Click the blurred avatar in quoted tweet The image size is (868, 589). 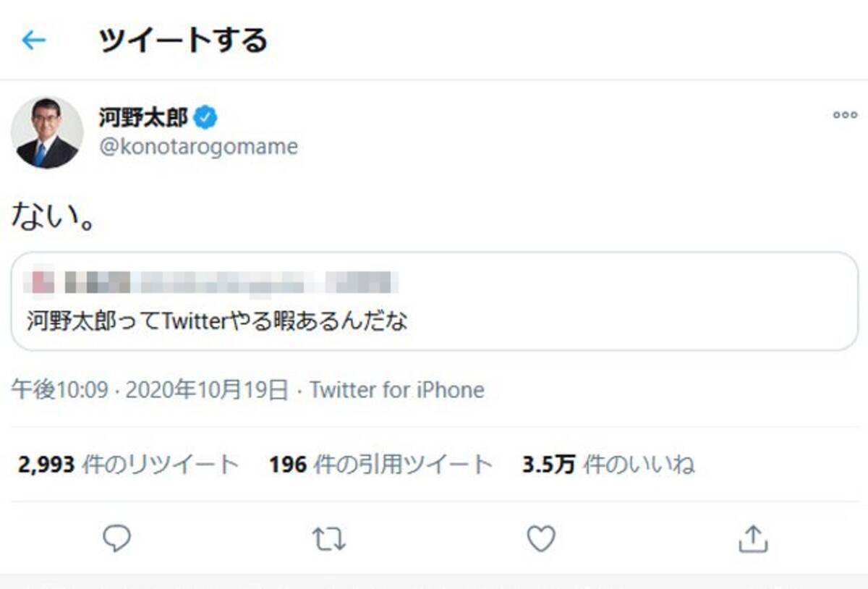[42, 281]
